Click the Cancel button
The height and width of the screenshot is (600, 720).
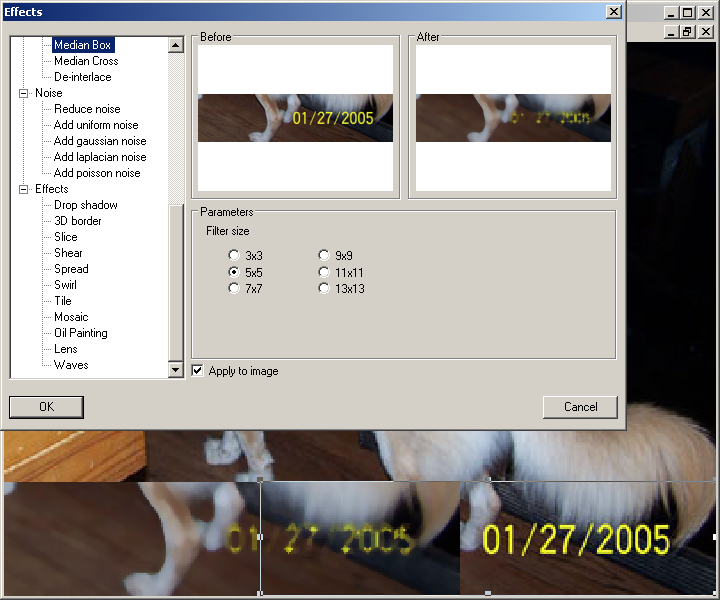[x=580, y=407]
